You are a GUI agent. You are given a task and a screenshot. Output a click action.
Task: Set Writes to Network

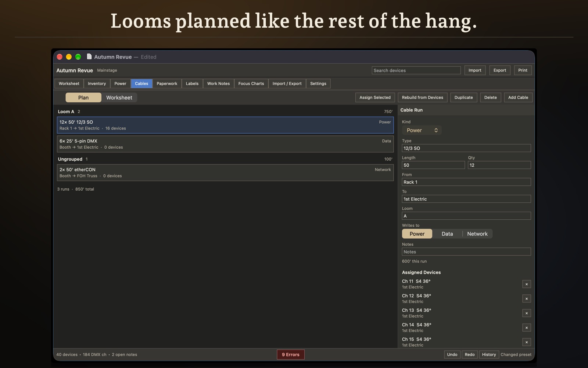pyautogui.click(x=477, y=234)
